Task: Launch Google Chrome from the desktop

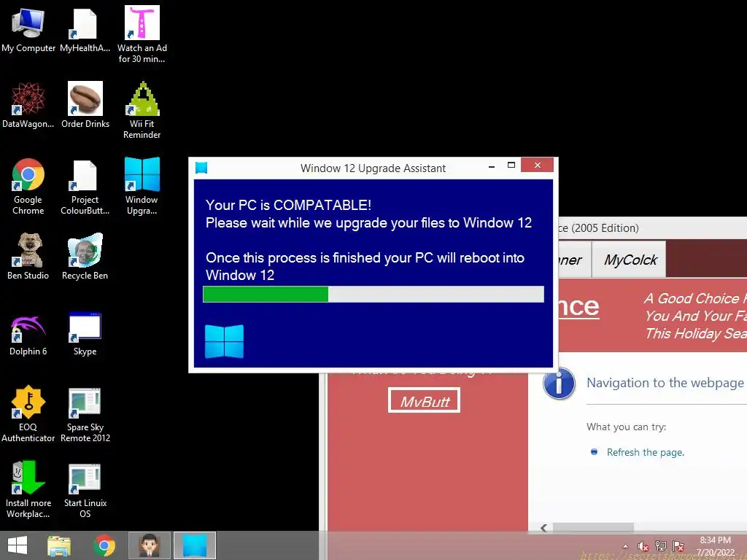Action: [28, 187]
